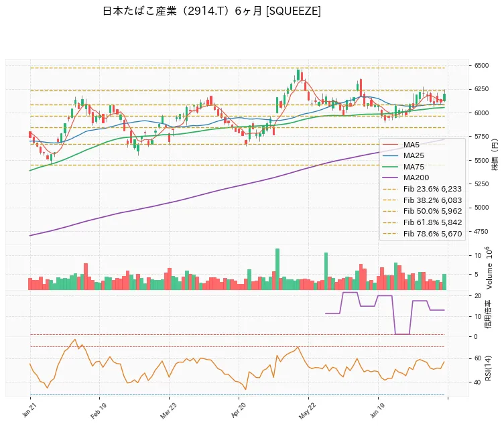Click the volume axis value 10
Viewport: 504px width, 426px height.
click(478, 256)
